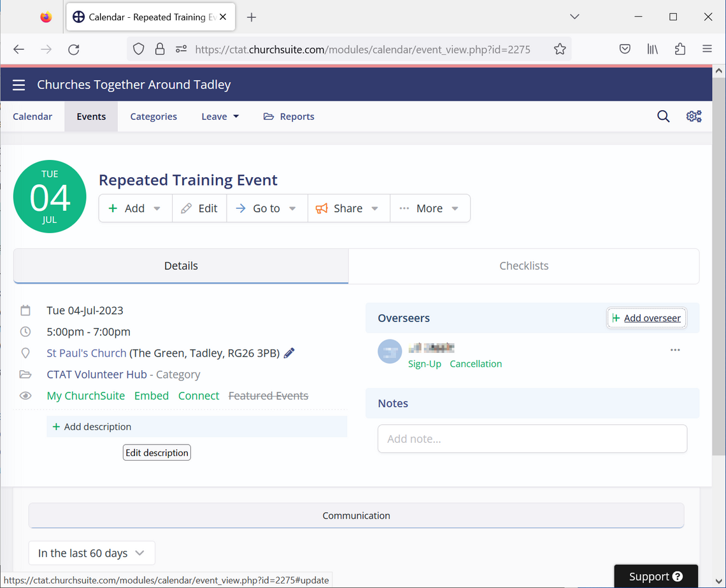
Task: Save page to Pocket
Action: (x=625, y=49)
